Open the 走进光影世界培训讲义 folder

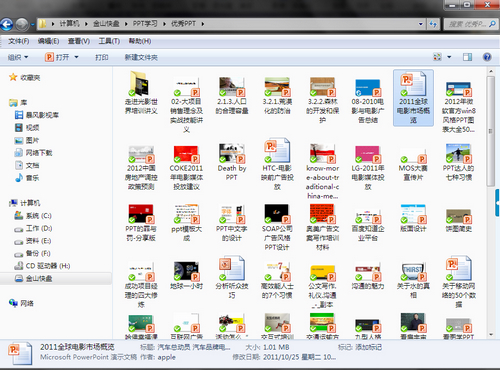coord(141,92)
